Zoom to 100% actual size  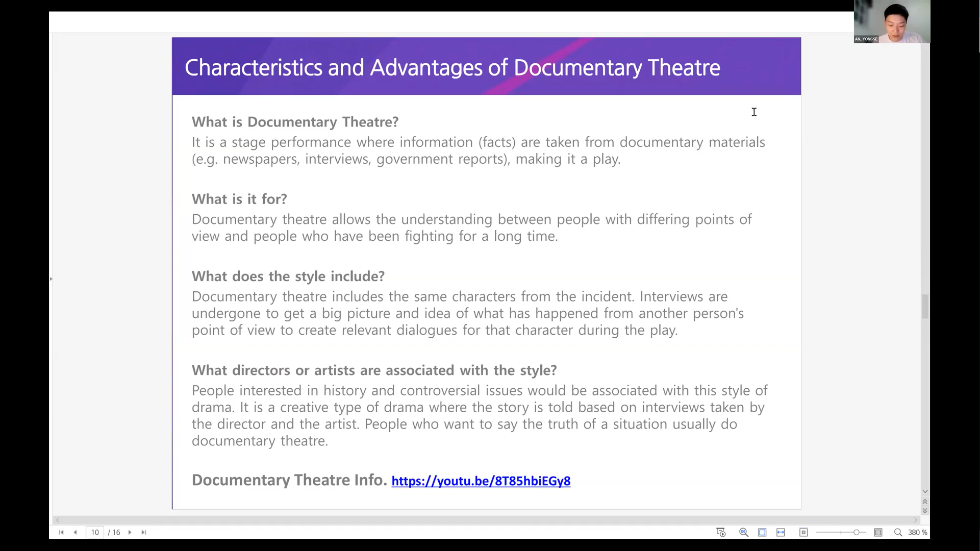click(x=744, y=532)
